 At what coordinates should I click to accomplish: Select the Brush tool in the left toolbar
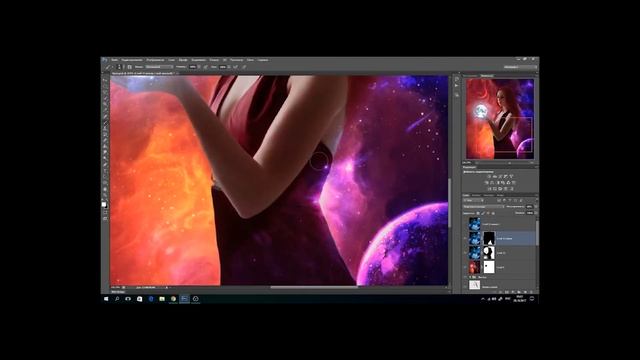point(105,122)
